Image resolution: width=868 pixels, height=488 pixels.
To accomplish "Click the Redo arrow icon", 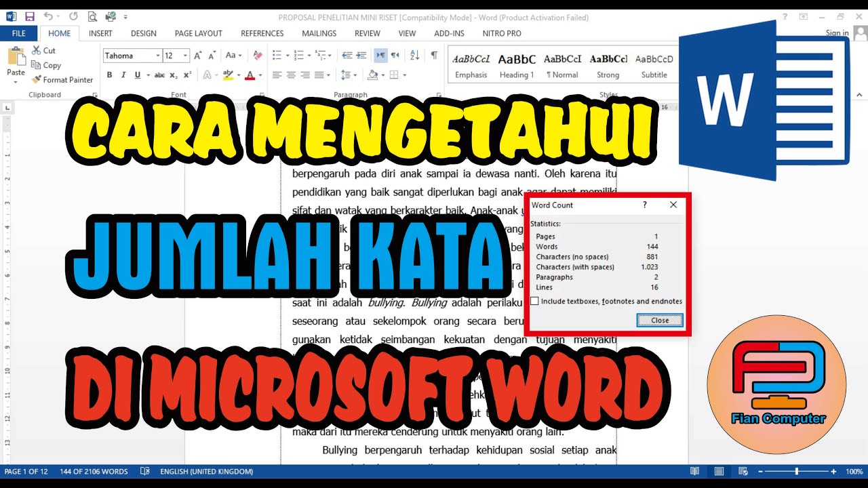I will (73, 16).
